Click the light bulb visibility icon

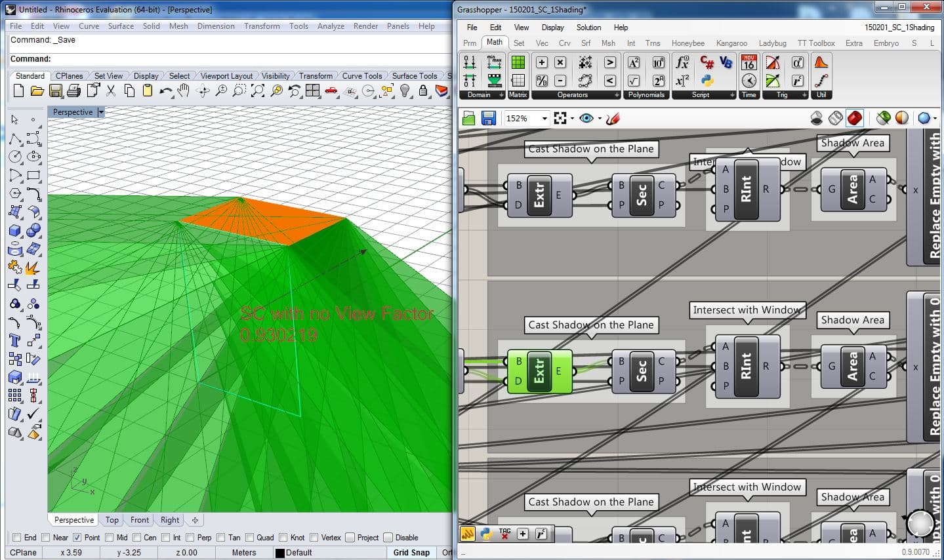[x=405, y=91]
